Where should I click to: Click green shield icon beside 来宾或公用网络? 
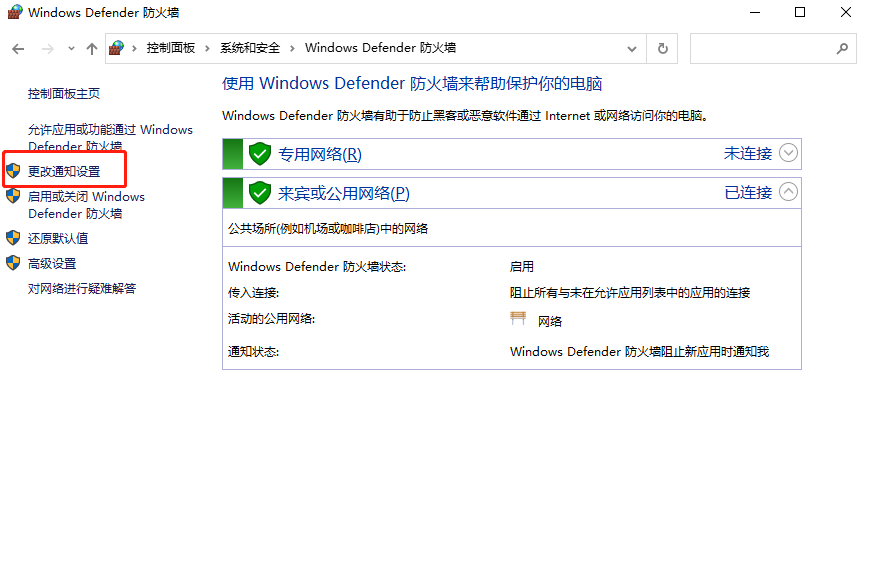[259, 193]
